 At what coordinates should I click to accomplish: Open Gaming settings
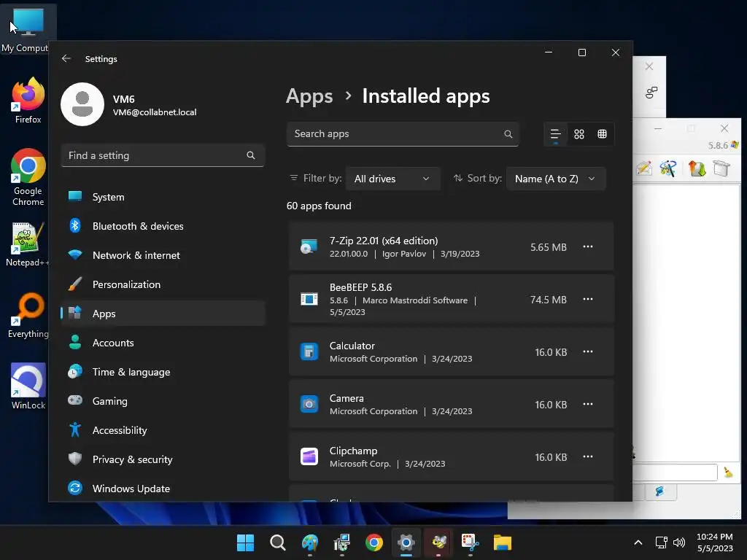(x=163, y=401)
